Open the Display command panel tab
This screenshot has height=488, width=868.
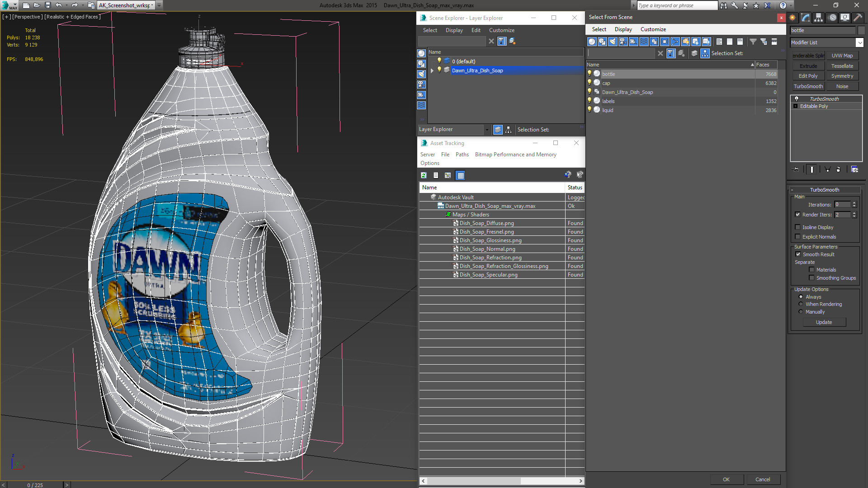click(844, 18)
